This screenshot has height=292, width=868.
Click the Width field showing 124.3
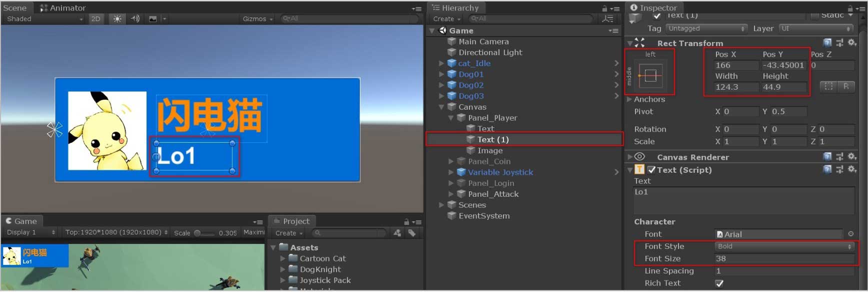736,87
